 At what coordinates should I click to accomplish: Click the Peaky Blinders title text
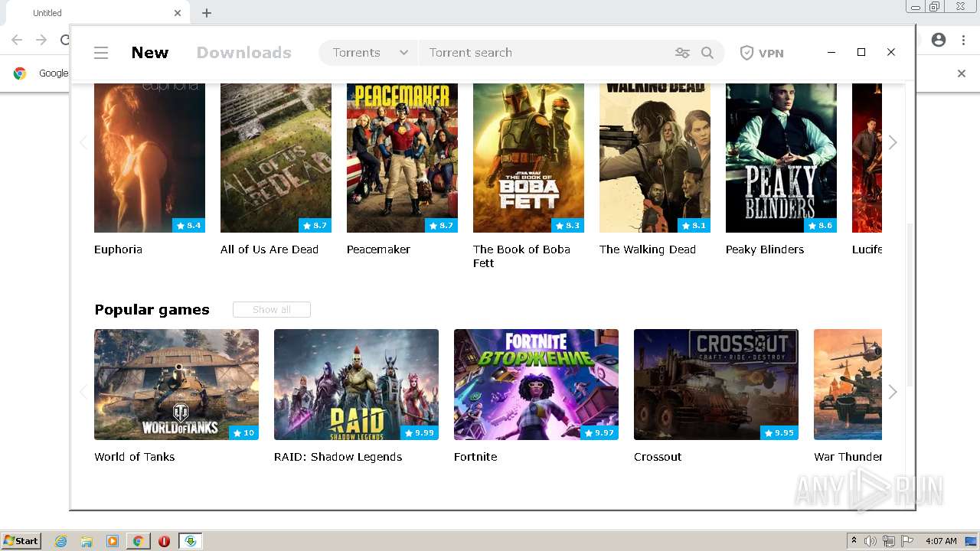pyautogui.click(x=765, y=249)
